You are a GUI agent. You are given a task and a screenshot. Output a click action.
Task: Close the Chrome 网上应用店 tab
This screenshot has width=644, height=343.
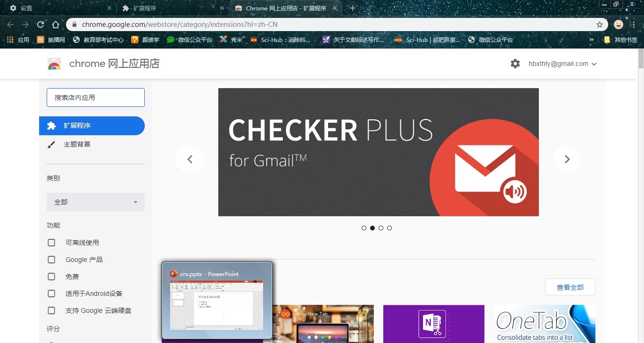coord(335,8)
